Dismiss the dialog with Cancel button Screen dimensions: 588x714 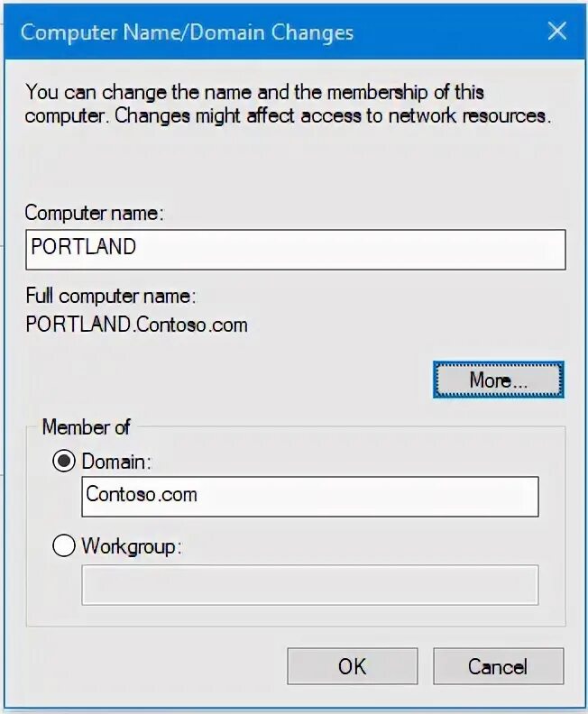(x=499, y=666)
